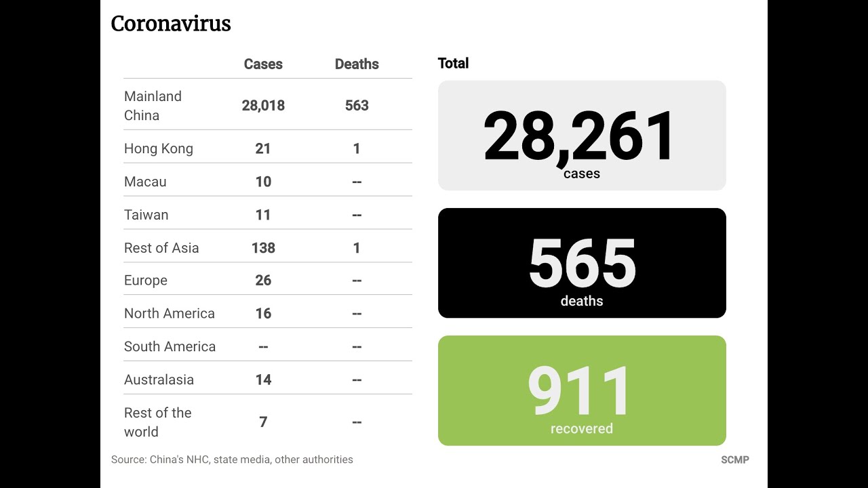Screen dimensions: 868x488
Task: Click the source attribution text
Action: point(232,460)
